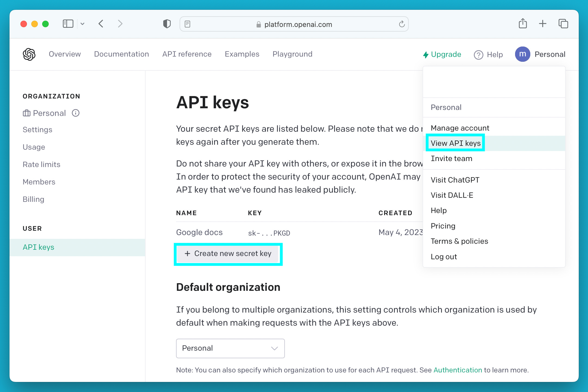Choose Log out from the account menu
The height and width of the screenshot is (392, 588).
pyautogui.click(x=444, y=257)
